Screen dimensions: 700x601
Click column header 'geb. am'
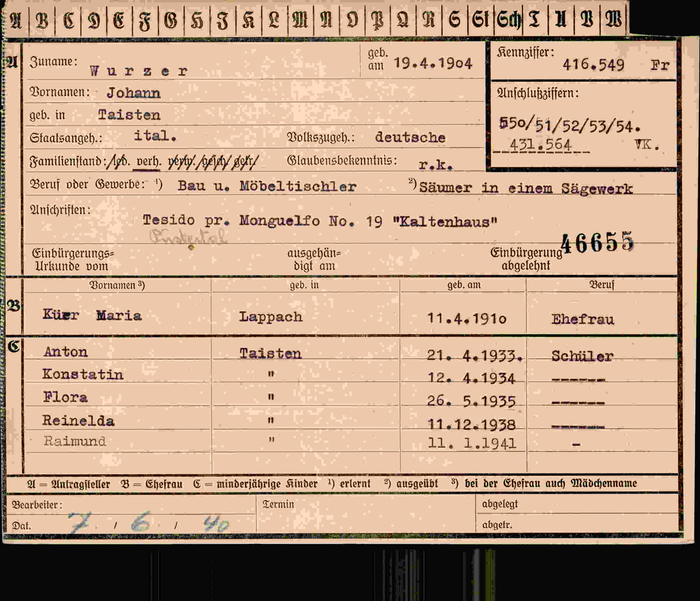click(464, 285)
